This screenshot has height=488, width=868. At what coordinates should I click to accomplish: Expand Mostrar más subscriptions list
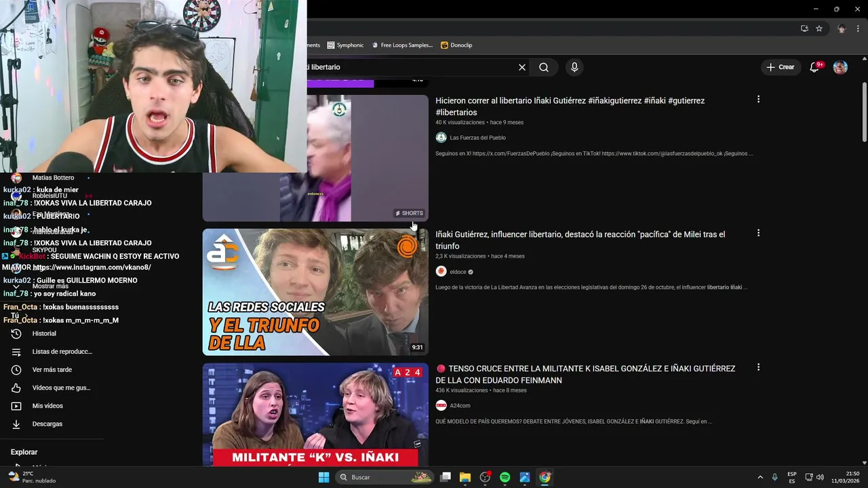coord(50,286)
